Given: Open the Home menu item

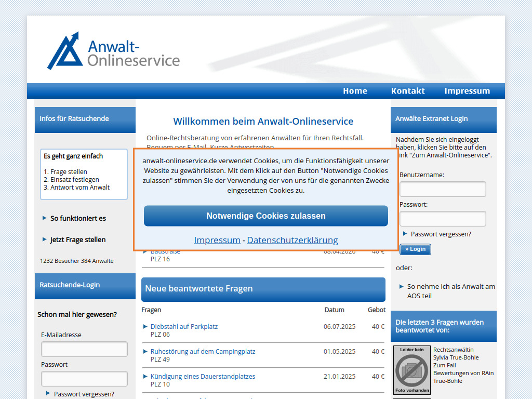Looking at the screenshot, I should (355, 91).
